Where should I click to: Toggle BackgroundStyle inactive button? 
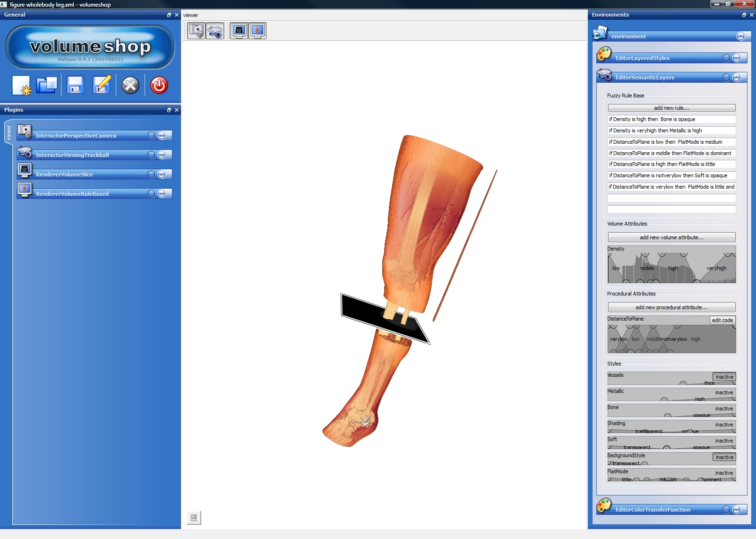[724, 457]
